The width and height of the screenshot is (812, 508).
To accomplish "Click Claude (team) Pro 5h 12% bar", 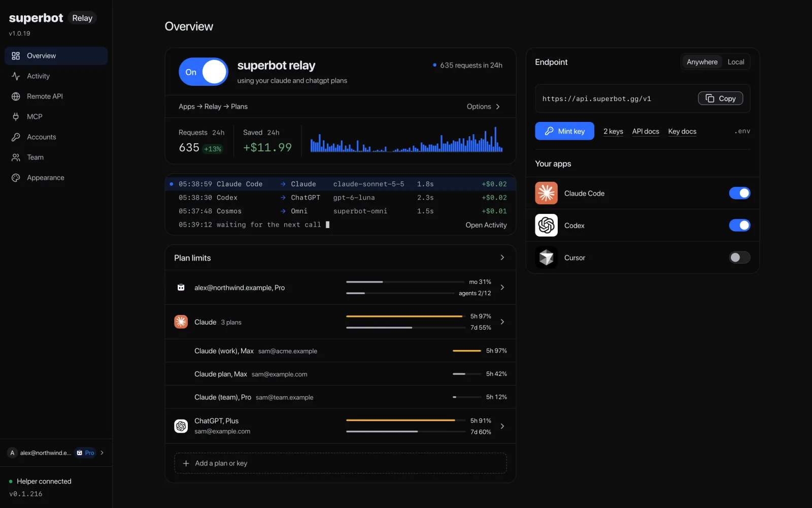I will pyautogui.click(x=467, y=397).
